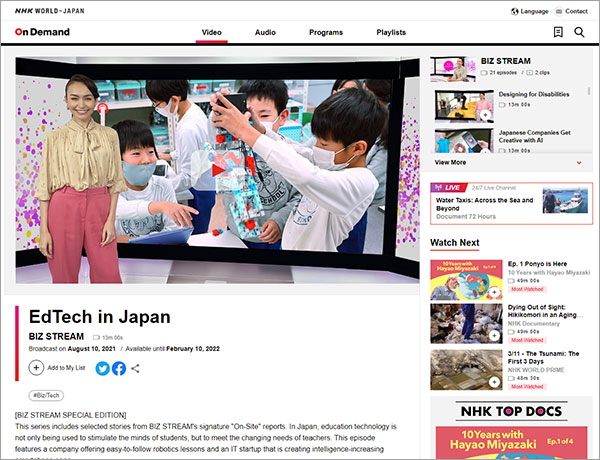The height and width of the screenshot is (460, 600).
Task: Share the video on Facebook
Action: (118, 368)
